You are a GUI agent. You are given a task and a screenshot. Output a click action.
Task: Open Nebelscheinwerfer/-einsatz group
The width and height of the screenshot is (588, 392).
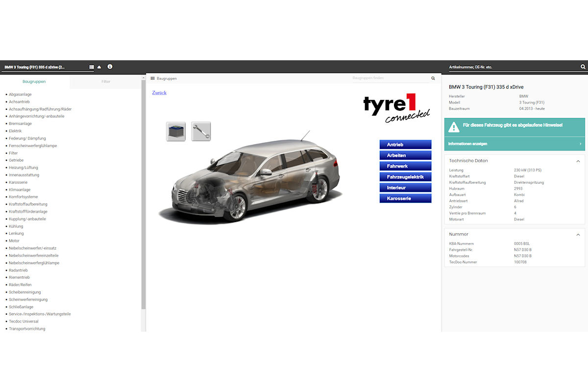[32, 248]
